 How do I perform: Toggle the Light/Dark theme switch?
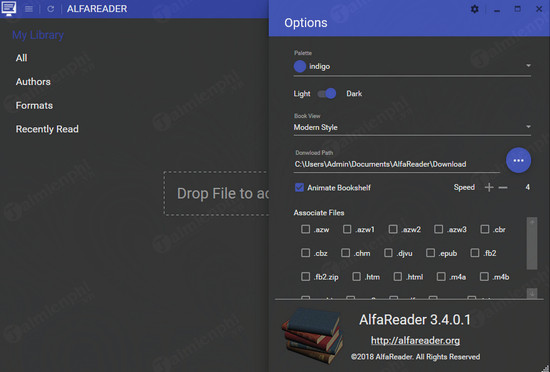click(327, 94)
